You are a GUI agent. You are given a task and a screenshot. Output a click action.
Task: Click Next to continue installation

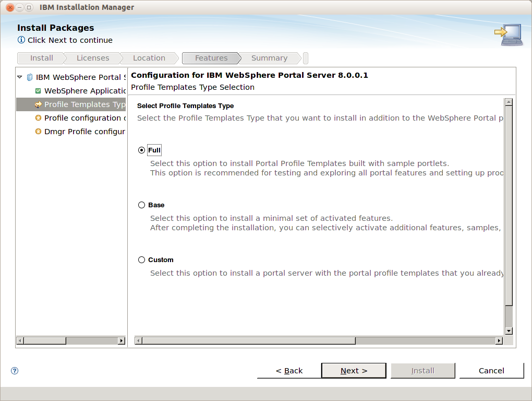pyautogui.click(x=354, y=370)
